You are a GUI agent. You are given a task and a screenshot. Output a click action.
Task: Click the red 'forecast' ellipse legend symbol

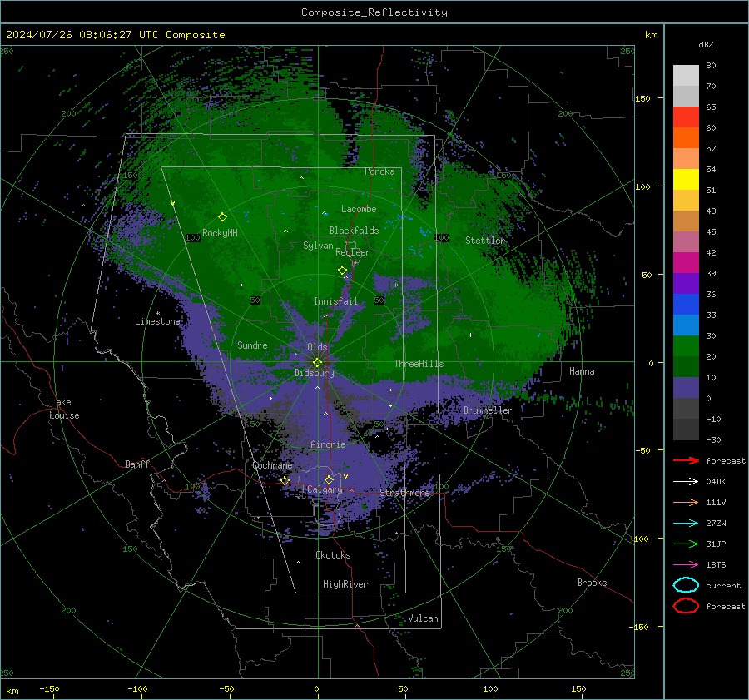[x=686, y=606]
